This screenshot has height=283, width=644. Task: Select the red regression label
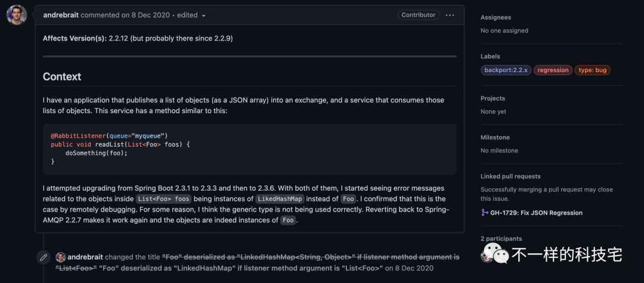(x=553, y=70)
